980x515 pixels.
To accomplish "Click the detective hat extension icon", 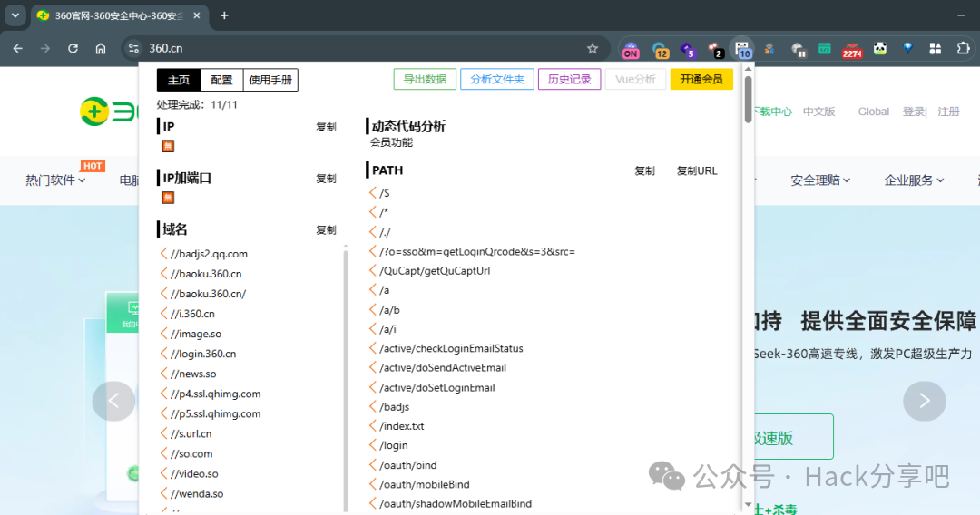I will [769, 49].
